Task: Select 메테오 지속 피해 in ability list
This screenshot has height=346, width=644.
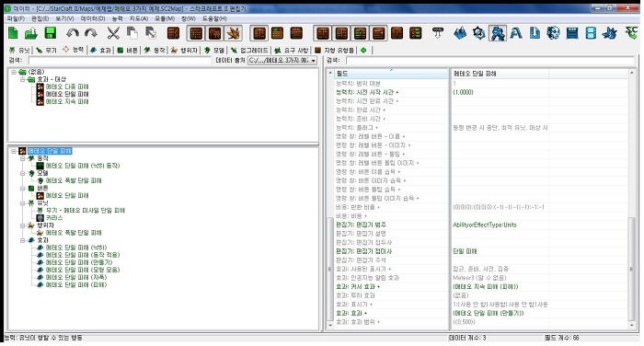Action: click(67, 101)
